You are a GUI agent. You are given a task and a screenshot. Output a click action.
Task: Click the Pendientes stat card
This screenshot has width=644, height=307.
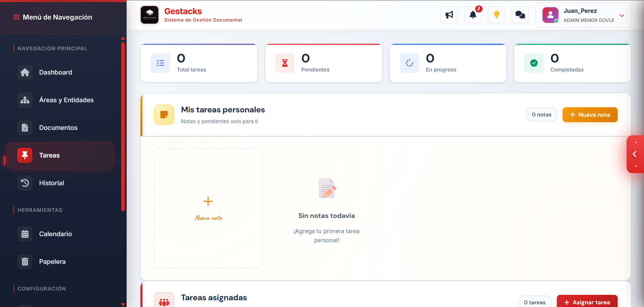click(324, 63)
